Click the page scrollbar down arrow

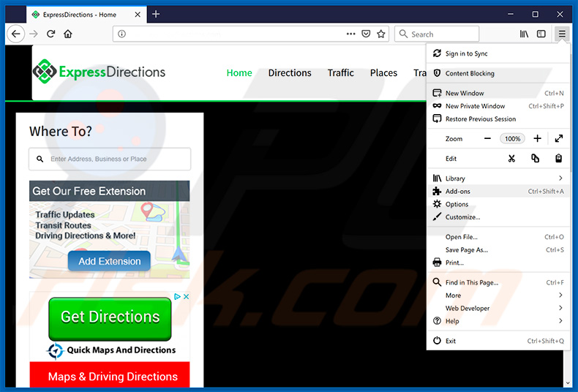[567, 383]
